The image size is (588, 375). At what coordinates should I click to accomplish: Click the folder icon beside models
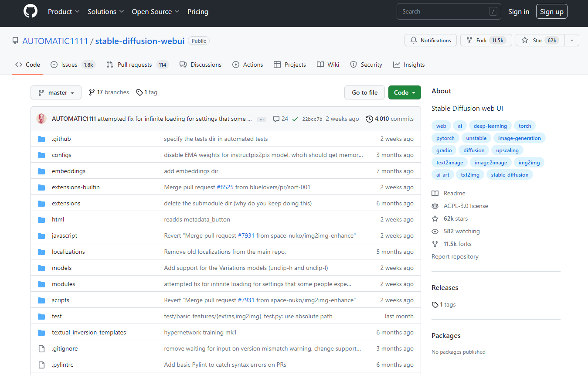tap(41, 268)
